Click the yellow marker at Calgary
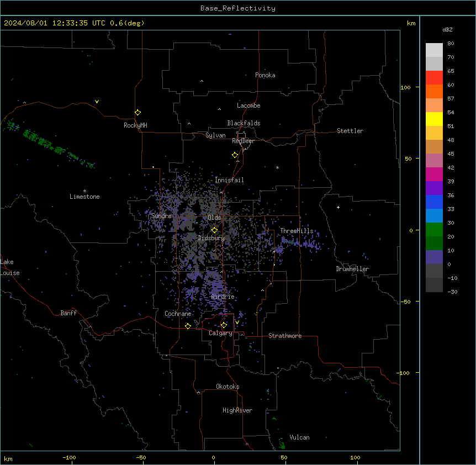This screenshot has height=465, width=476. 224,325
